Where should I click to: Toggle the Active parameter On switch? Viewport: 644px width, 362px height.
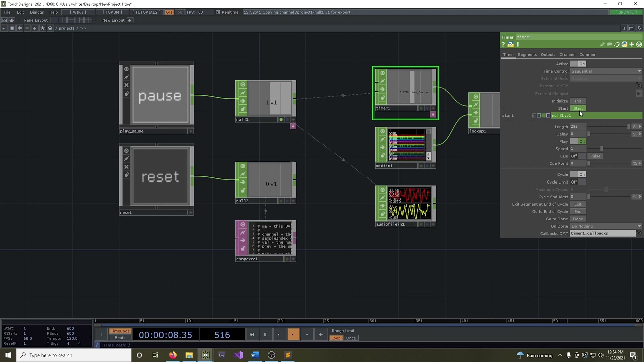578,64
